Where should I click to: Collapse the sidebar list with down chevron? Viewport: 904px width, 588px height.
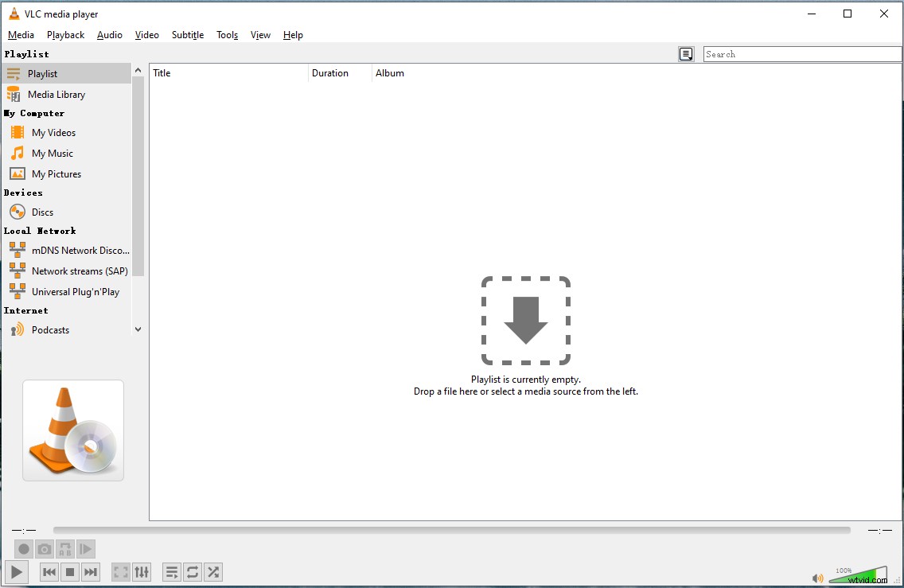click(x=138, y=329)
